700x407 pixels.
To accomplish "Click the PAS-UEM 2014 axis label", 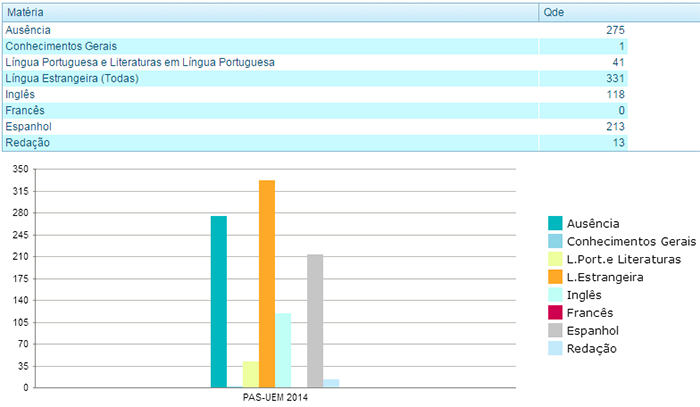I will coord(275,398).
